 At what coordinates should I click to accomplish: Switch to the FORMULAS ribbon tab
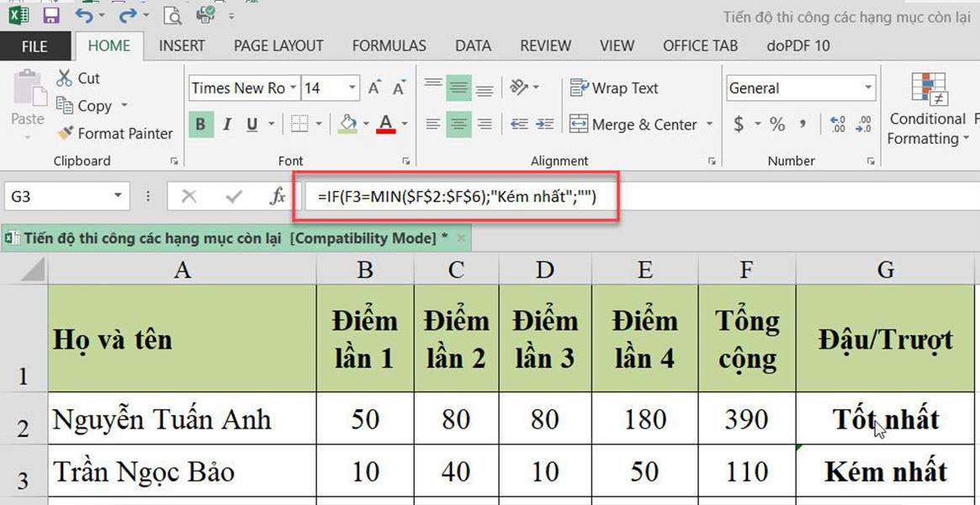[x=389, y=45]
